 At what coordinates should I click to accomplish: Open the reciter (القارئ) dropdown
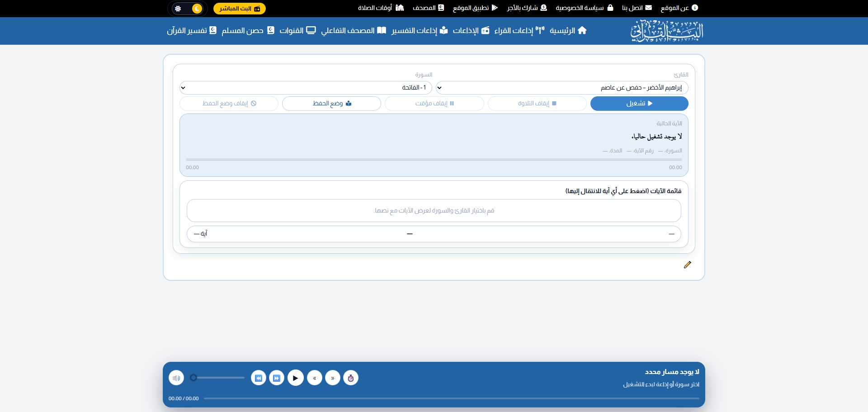[x=562, y=88]
